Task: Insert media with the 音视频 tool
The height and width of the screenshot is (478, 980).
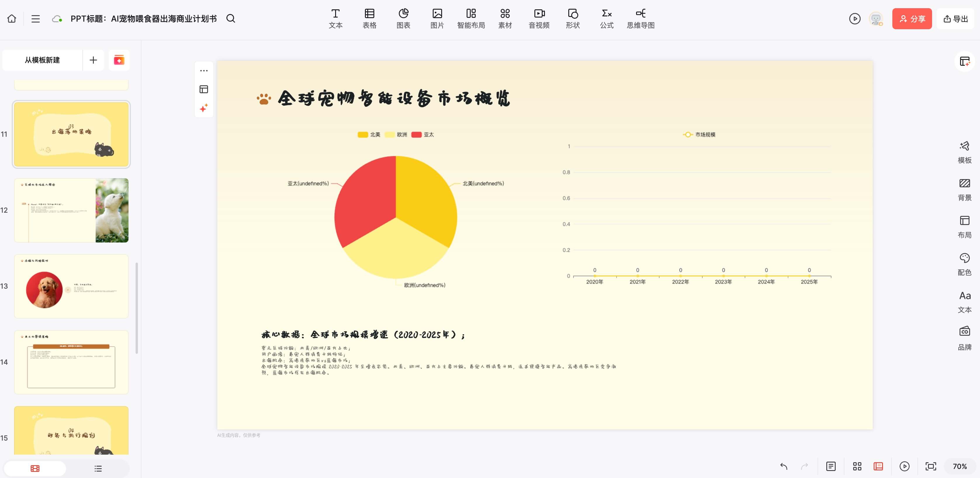Action: (x=539, y=18)
